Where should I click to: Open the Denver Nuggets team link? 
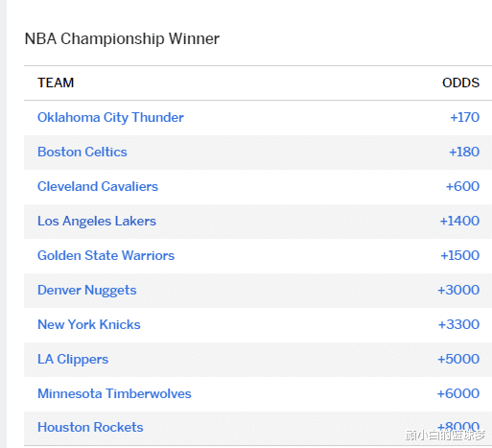pyautogui.click(x=86, y=291)
